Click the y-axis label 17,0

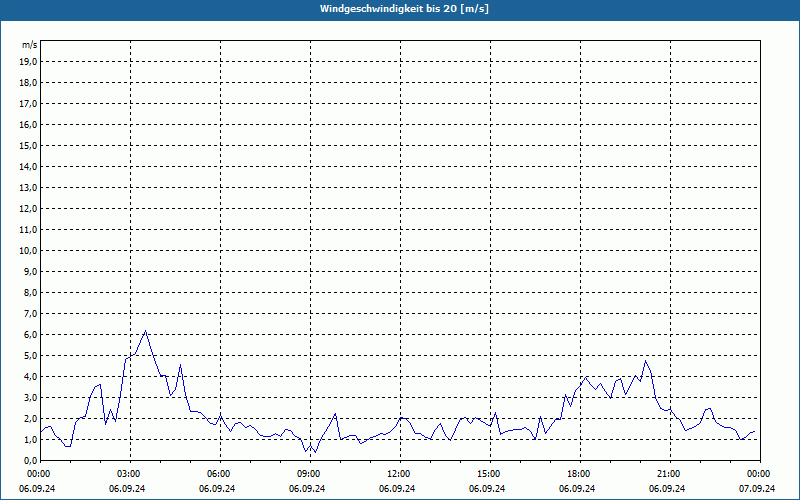[30, 104]
